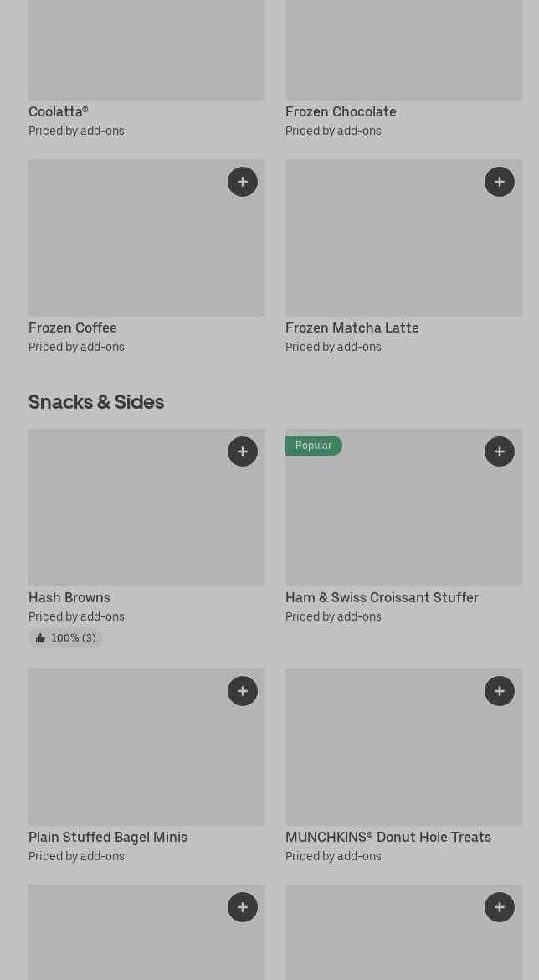The image size is (539, 980).
Task: Add Frozen Coffee with plus icon
Action: click(x=243, y=182)
